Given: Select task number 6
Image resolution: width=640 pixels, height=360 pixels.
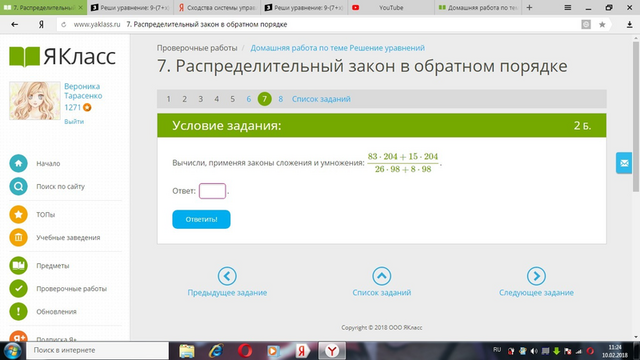Looking at the screenshot, I should [x=248, y=99].
